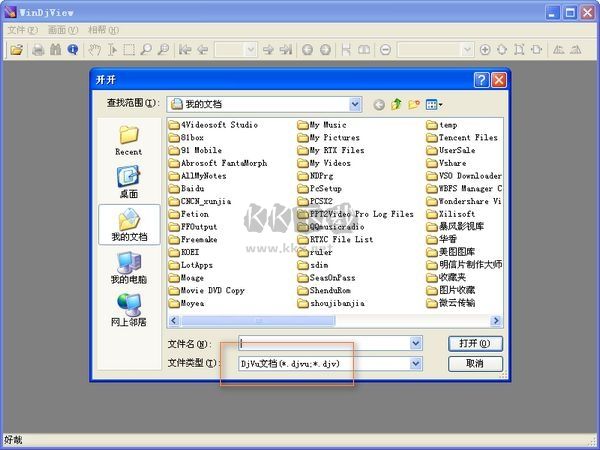Click dialog Back arrow icon
600x450 pixels.
(x=379, y=104)
